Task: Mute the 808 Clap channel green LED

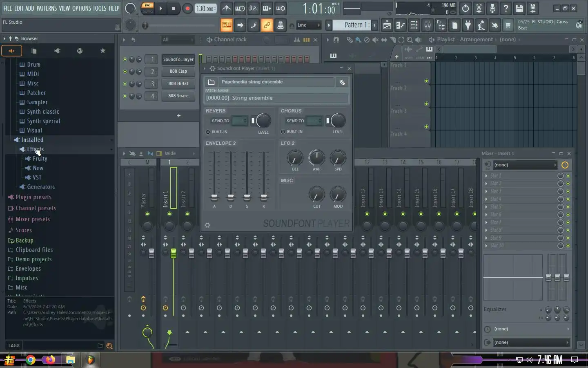Action: click(125, 72)
